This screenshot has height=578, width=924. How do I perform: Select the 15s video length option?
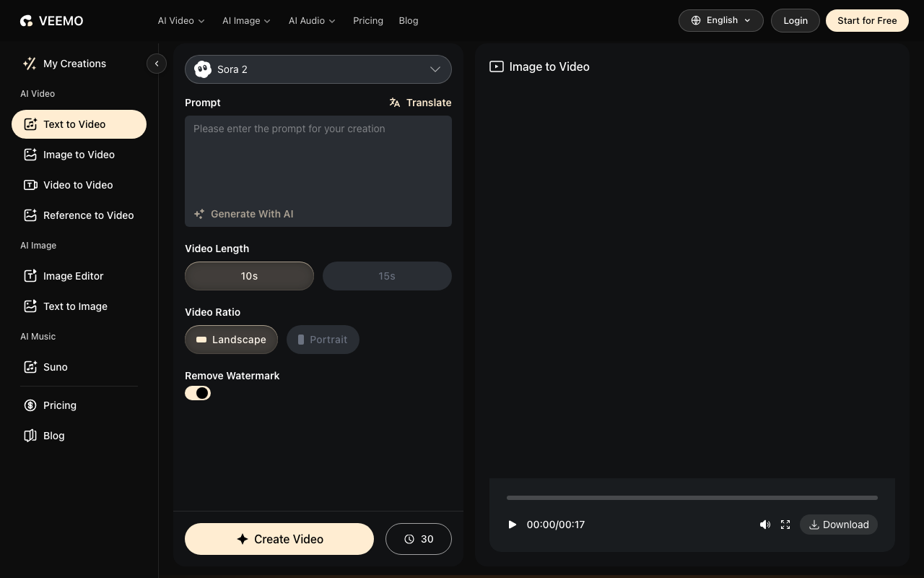pos(387,276)
